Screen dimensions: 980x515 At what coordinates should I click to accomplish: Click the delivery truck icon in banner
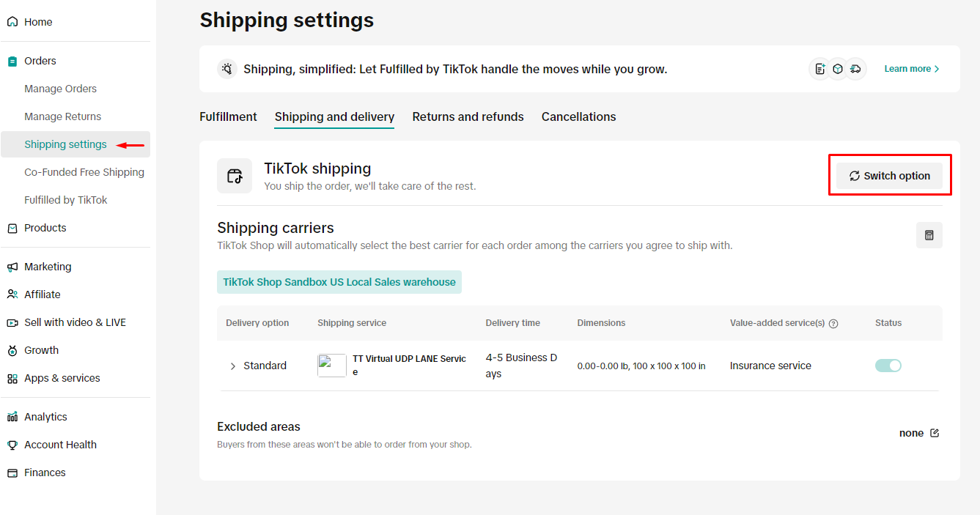click(x=855, y=69)
